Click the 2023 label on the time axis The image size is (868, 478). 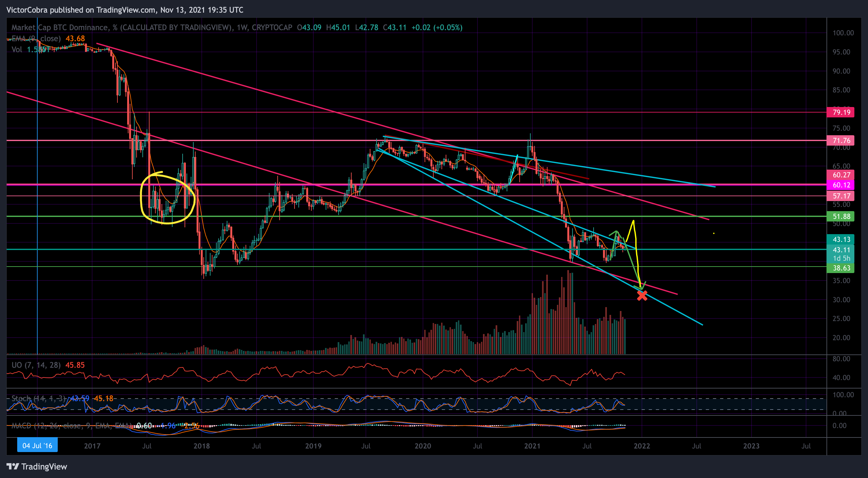point(752,446)
